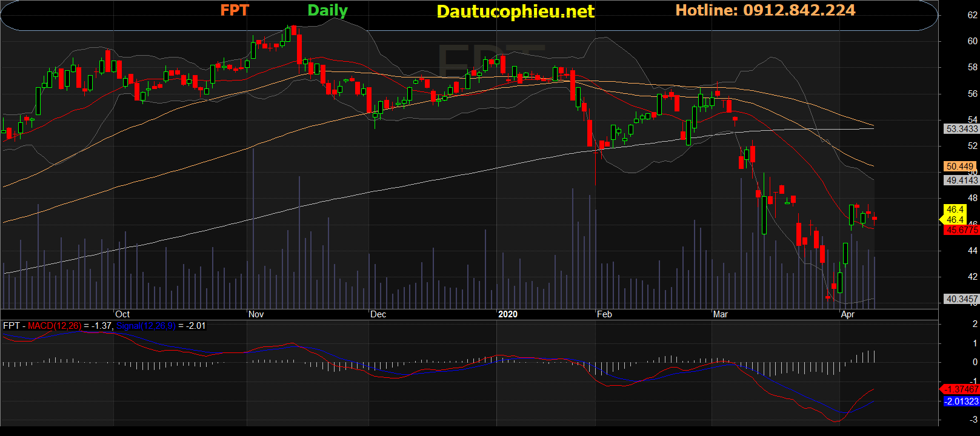Click the 40.3457 lower band price tag

tap(962, 299)
